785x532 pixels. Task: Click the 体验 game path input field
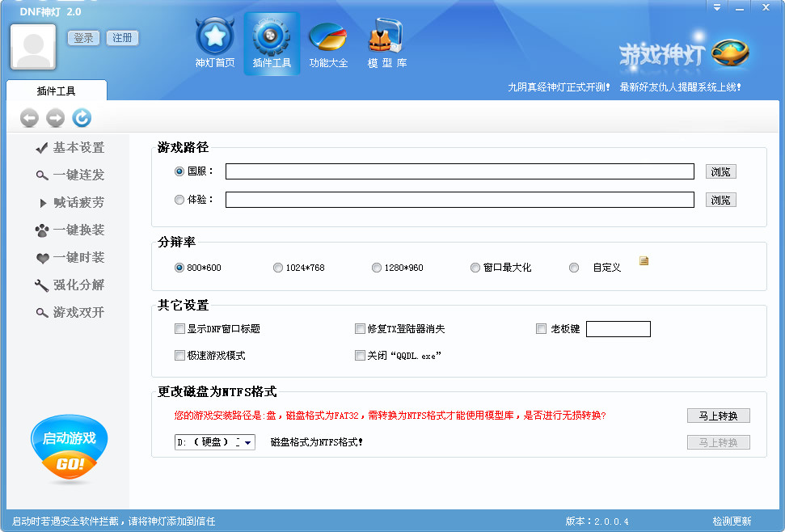[x=459, y=200]
